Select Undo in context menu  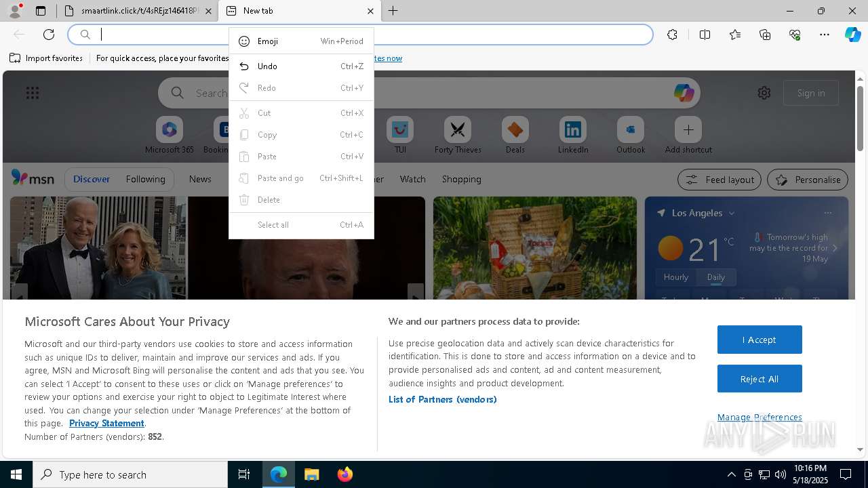pos(301,66)
